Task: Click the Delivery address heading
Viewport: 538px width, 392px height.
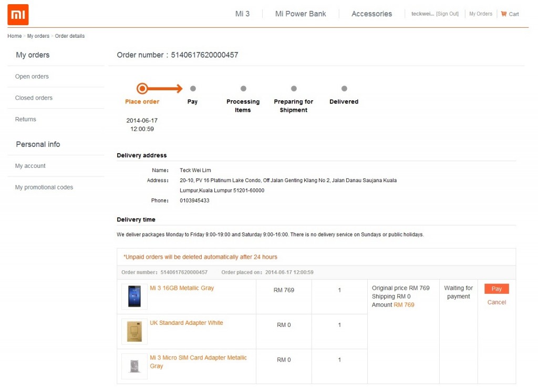Action: [142, 155]
